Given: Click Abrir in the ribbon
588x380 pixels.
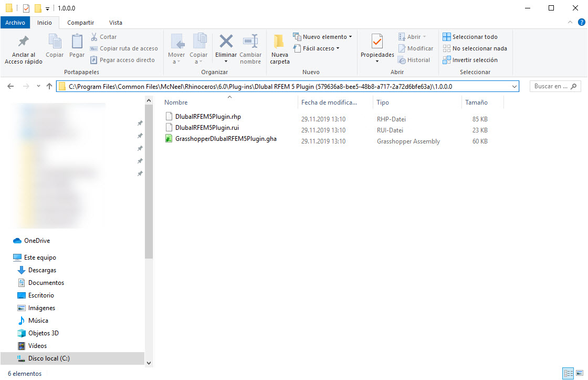Looking at the screenshot, I should (412, 37).
